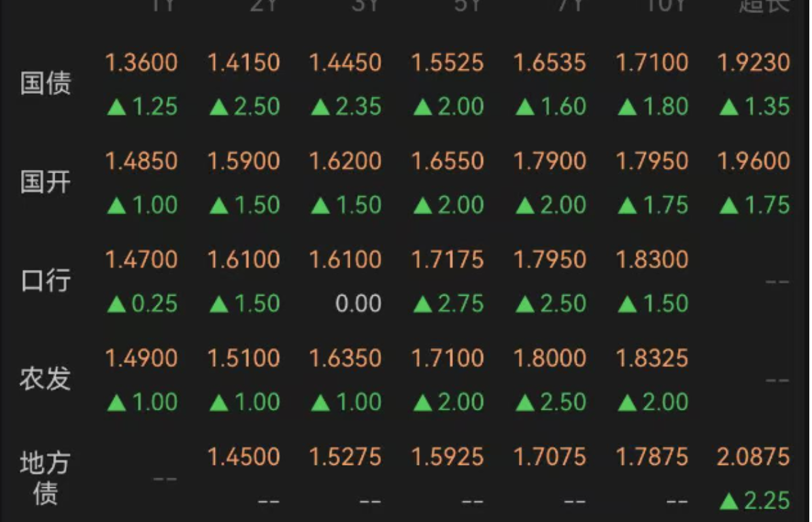The width and height of the screenshot is (812, 522).
Task: Open the 口行 5Y yield 1.7175
Action: 447,260
